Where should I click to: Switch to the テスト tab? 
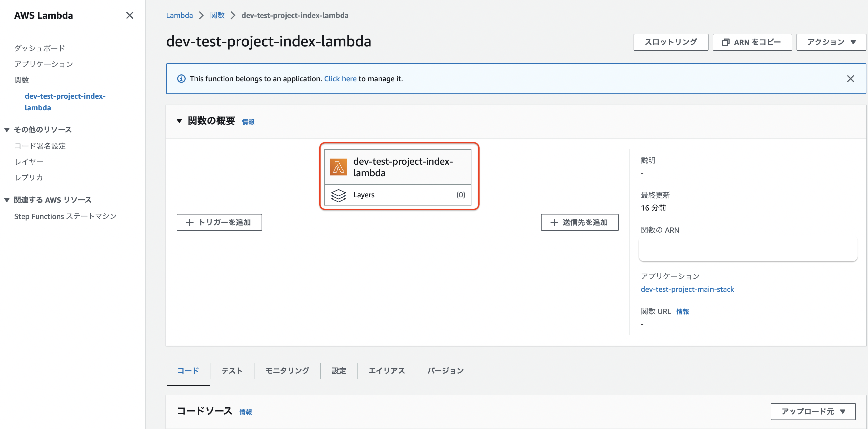click(232, 371)
